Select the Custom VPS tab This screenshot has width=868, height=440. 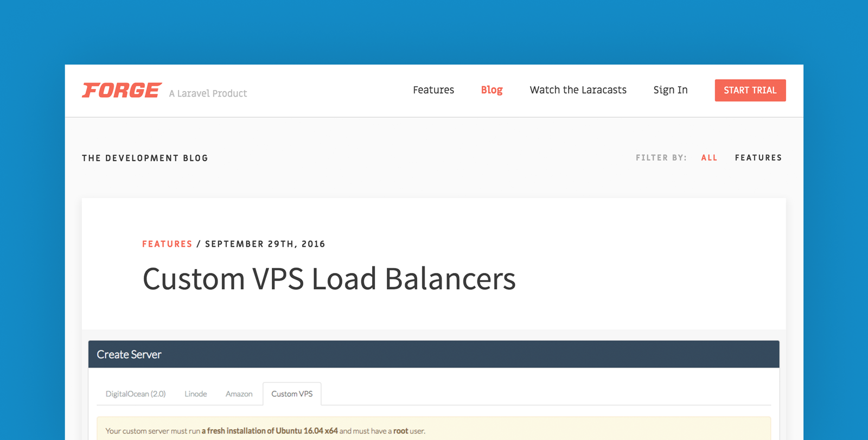point(292,394)
